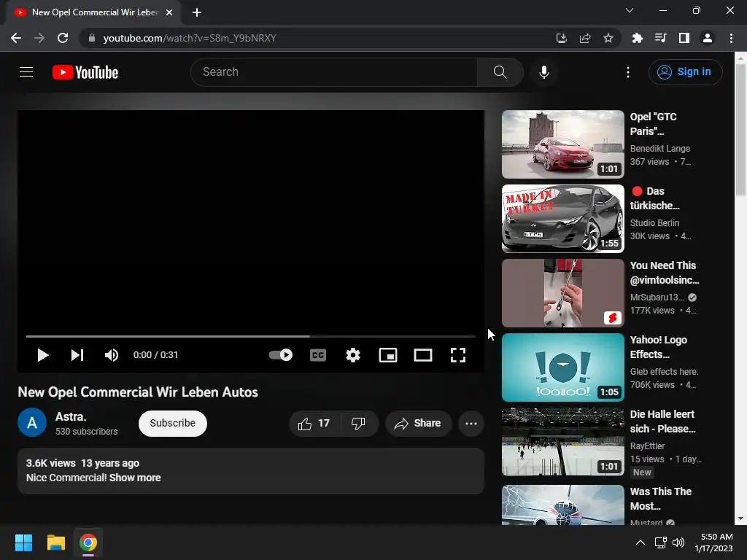This screenshot has height=560, width=747.
Task: Open Opel GTC Paris video thumbnail
Action: pos(562,144)
